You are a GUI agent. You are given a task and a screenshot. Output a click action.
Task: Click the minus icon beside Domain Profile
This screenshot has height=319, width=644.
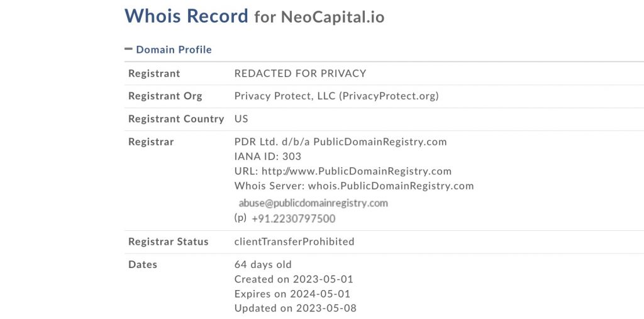(128, 49)
